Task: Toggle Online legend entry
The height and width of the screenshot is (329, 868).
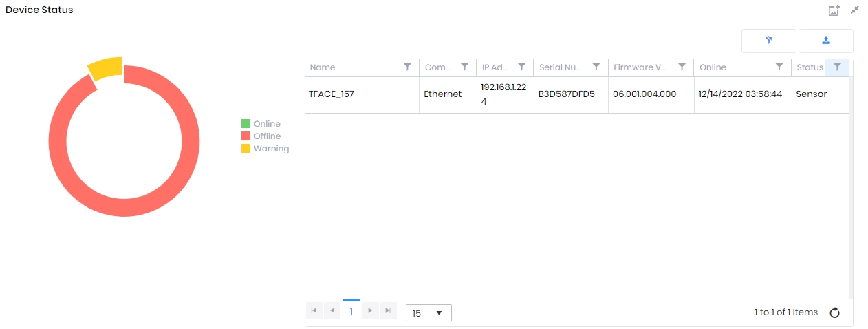Action: [261, 124]
